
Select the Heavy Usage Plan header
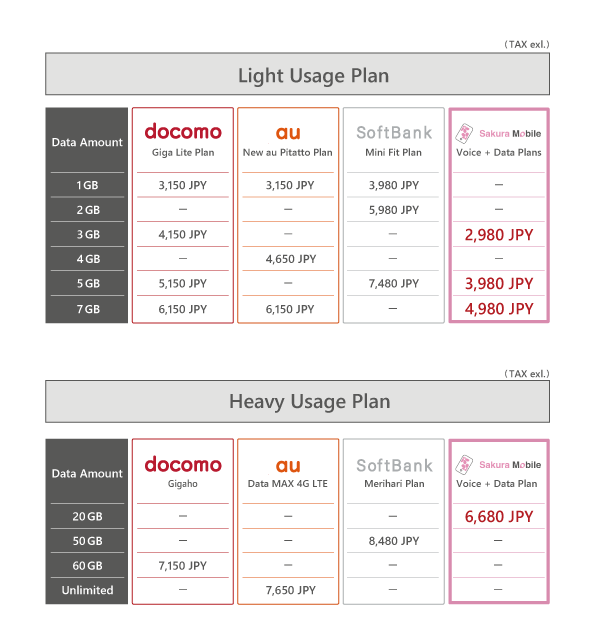click(x=297, y=401)
